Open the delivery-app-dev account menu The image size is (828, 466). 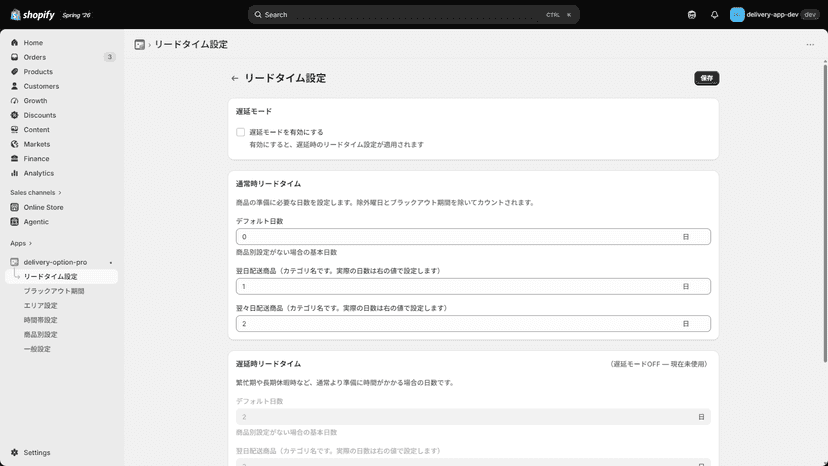[774, 15]
